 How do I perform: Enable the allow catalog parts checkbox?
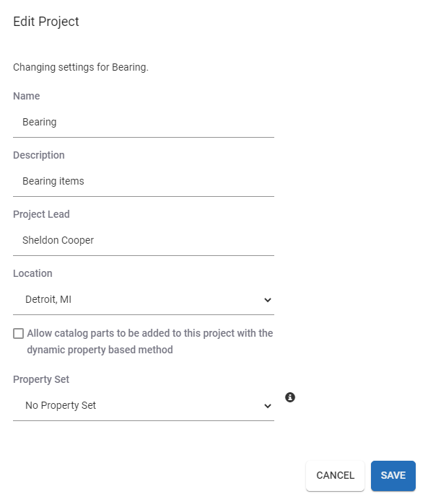18,333
